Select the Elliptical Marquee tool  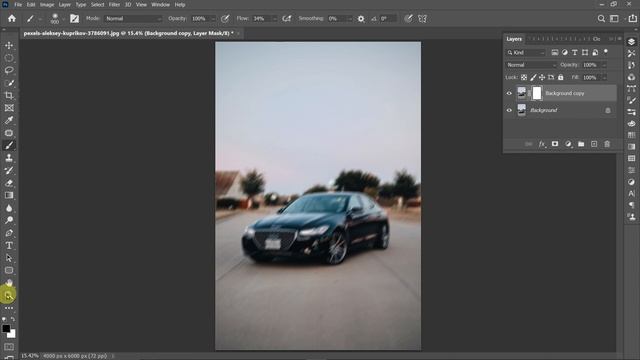[9, 58]
